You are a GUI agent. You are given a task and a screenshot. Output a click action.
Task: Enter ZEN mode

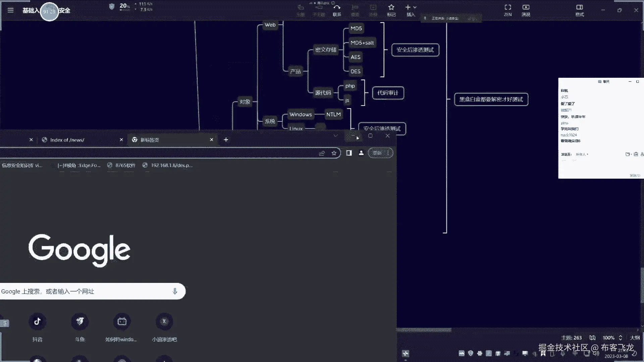(508, 10)
